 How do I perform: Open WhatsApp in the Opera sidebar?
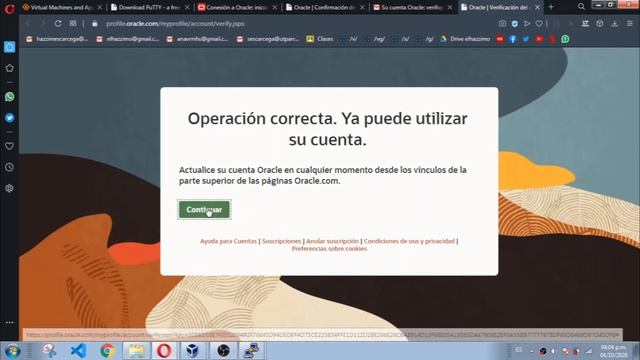point(9,97)
